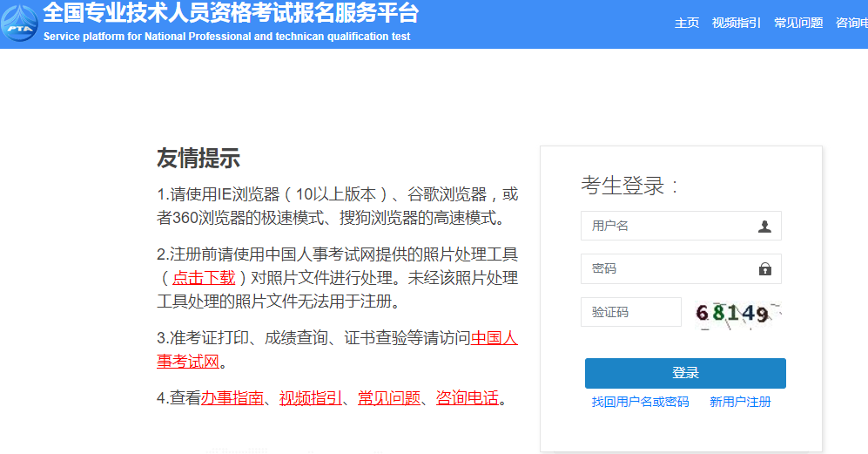Open the 办事指南 link in tips
Viewport: 868px width, 454px height.
pos(232,398)
